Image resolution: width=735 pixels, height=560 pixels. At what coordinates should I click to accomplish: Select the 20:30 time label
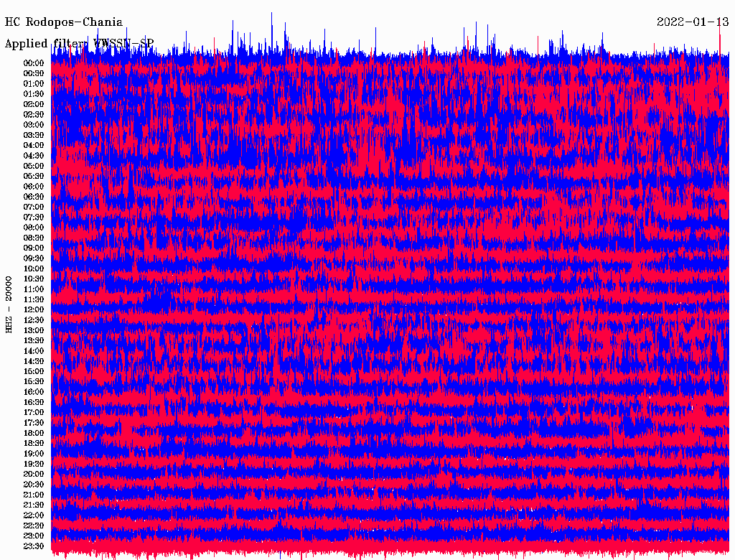click(34, 485)
